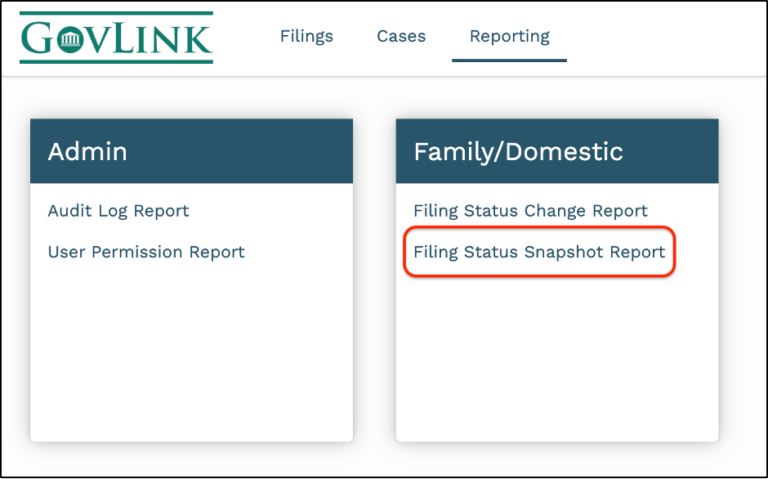Click the courthouse icon inside the logo
Screen dimensions: 768x479
click(x=71, y=40)
